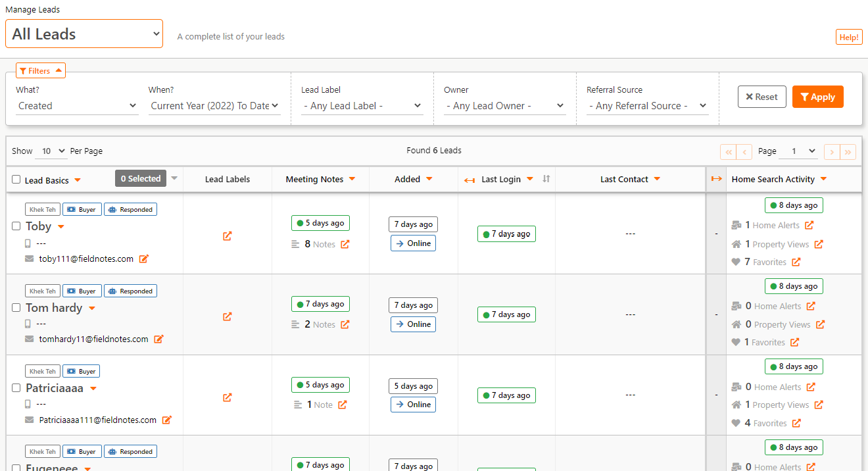Change the Show per page count selector
The image size is (868, 471).
tap(52, 151)
